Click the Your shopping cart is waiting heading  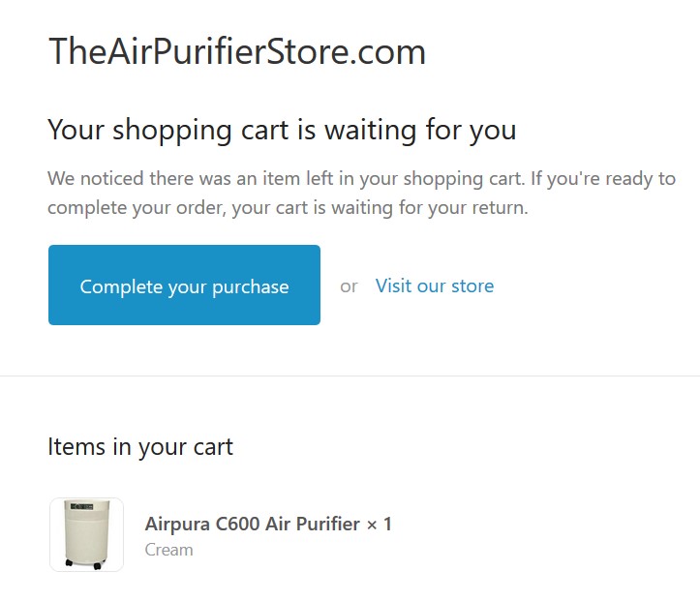point(282,131)
